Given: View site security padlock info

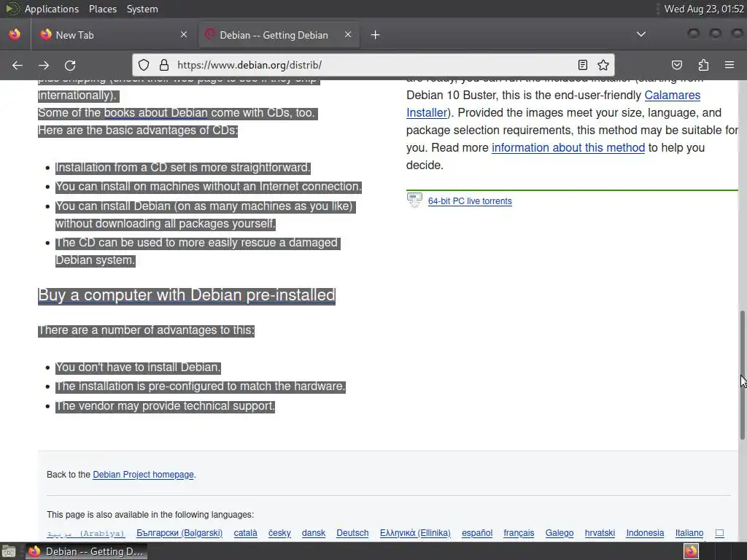Looking at the screenshot, I should [164, 65].
